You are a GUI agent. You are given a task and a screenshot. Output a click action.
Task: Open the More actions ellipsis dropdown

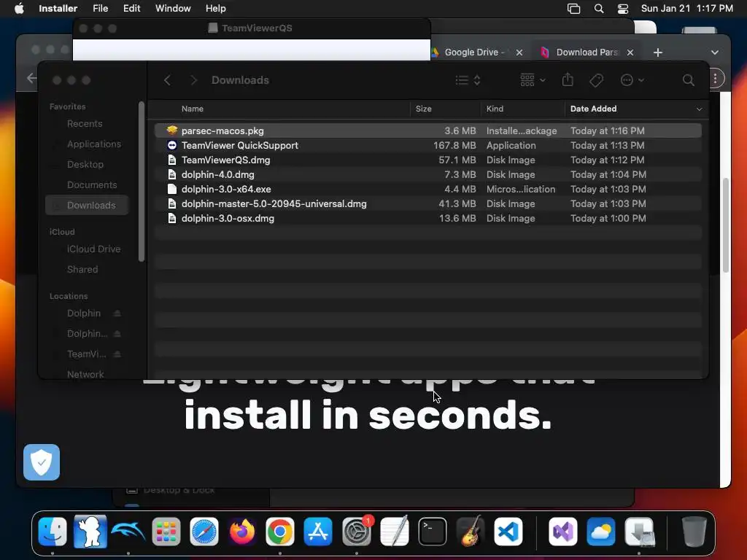point(632,80)
